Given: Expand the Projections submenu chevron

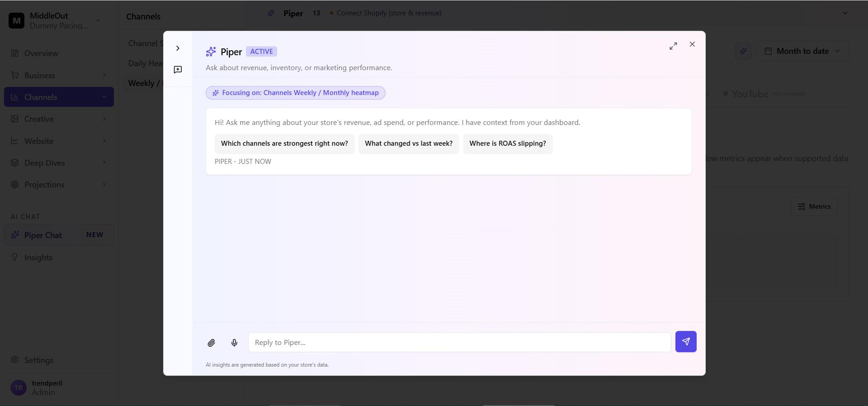Looking at the screenshot, I should coord(104,184).
